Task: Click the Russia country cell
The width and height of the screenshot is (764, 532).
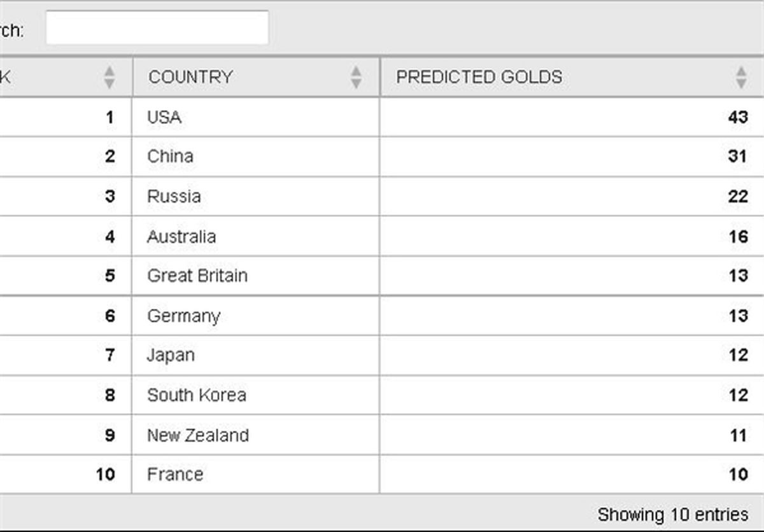Action: (x=174, y=196)
